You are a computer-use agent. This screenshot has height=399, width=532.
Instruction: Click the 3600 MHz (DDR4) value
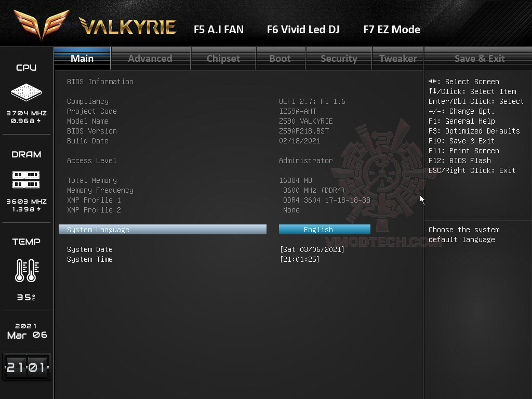click(x=314, y=190)
